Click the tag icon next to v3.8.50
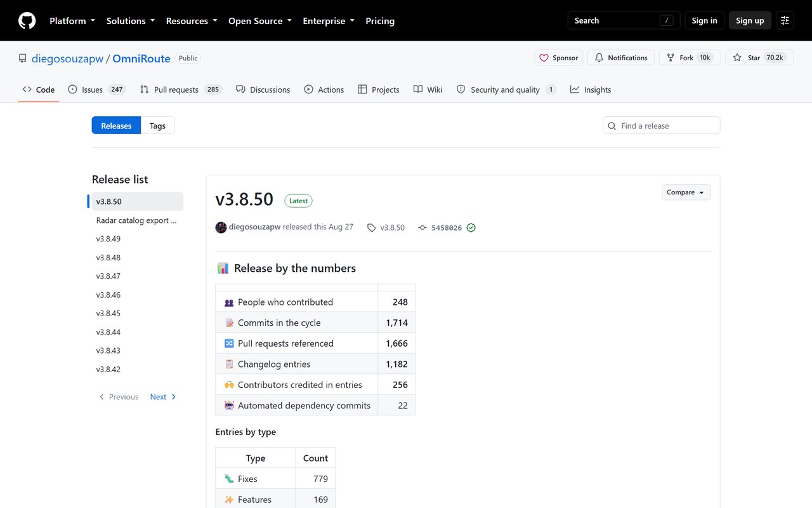The image size is (812, 508). point(372,228)
